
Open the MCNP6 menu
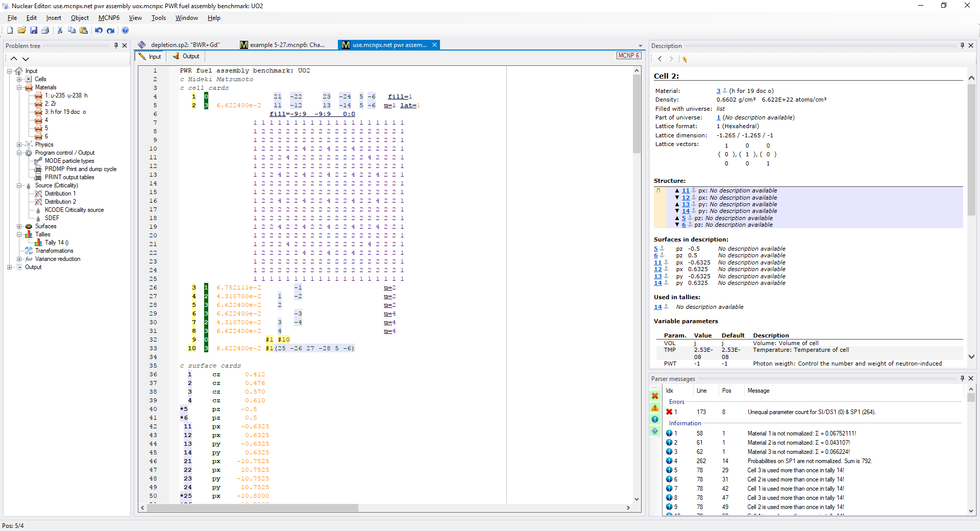pos(109,18)
